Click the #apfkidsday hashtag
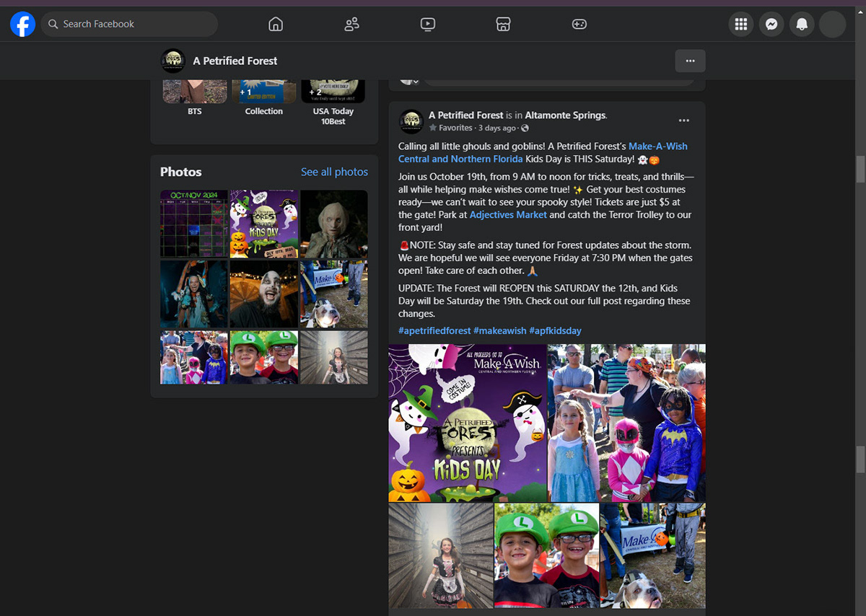This screenshot has height=616, width=866. pyautogui.click(x=555, y=330)
